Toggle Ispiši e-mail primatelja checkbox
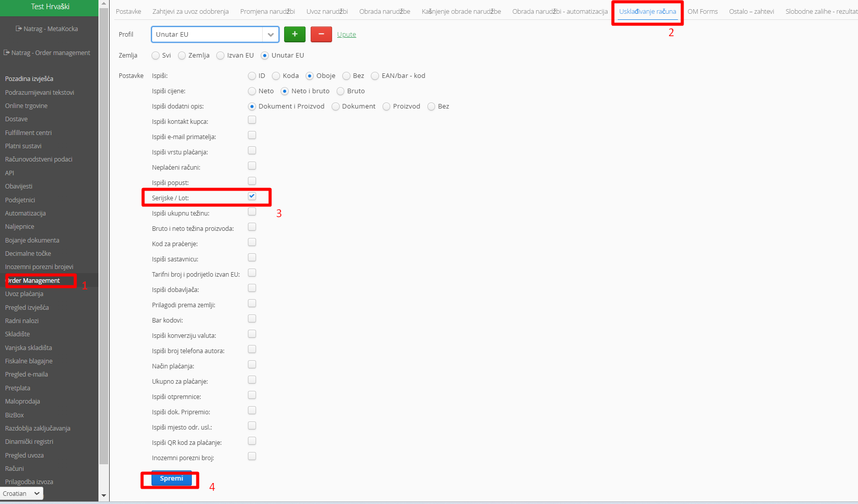The height and width of the screenshot is (504, 858). tap(252, 135)
